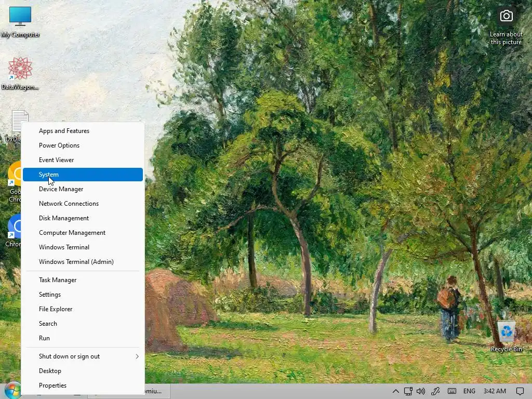Open the touch keyboard tray icon
The height and width of the screenshot is (399, 532).
click(x=452, y=391)
